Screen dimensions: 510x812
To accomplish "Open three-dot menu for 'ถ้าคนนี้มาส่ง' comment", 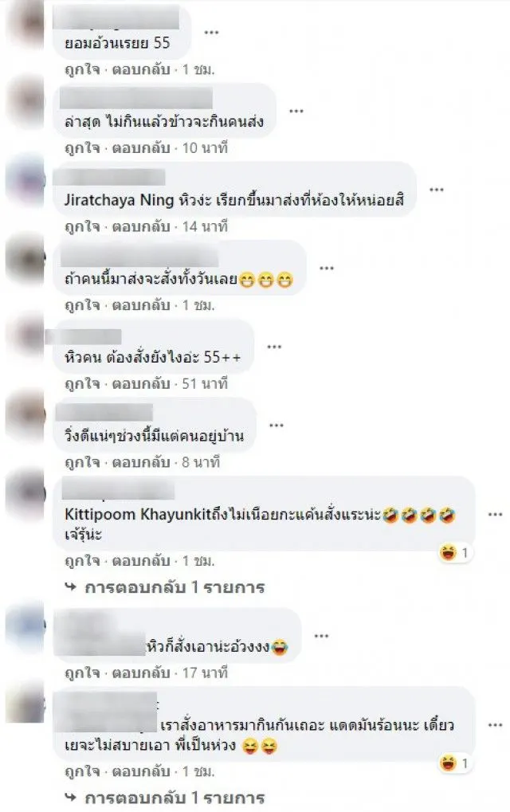I will pyautogui.click(x=327, y=269).
